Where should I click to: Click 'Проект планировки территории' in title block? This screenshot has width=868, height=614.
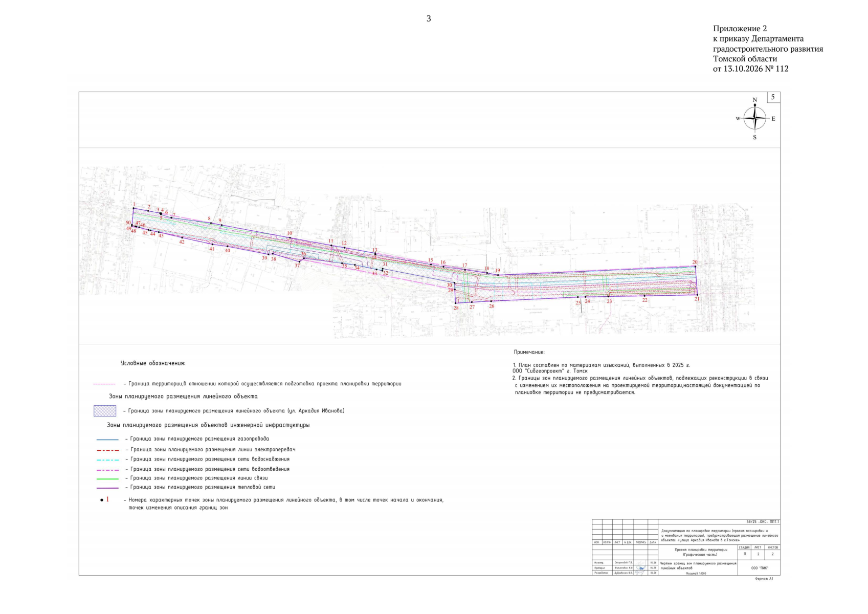pos(701,550)
